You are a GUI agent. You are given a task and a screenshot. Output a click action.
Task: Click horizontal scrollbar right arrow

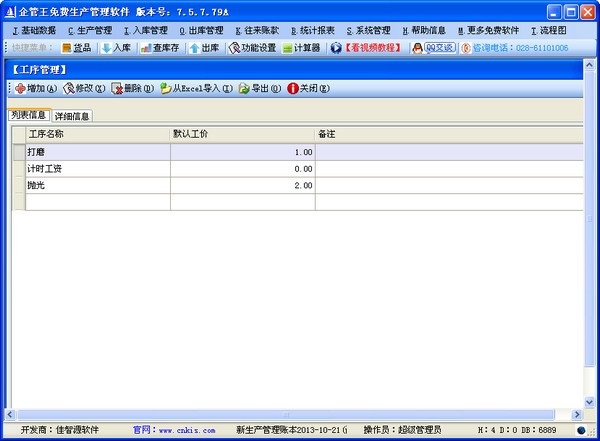(x=577, y=414)
